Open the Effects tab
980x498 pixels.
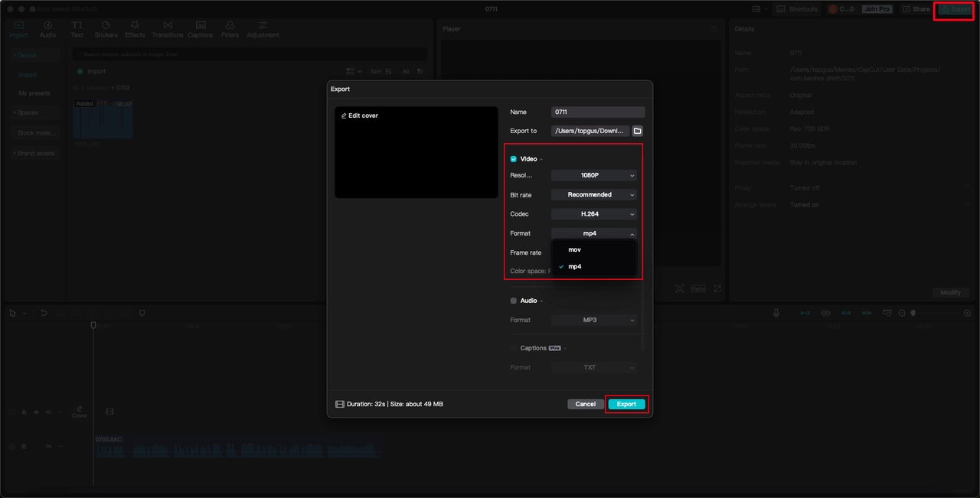[x=135, y=30]
